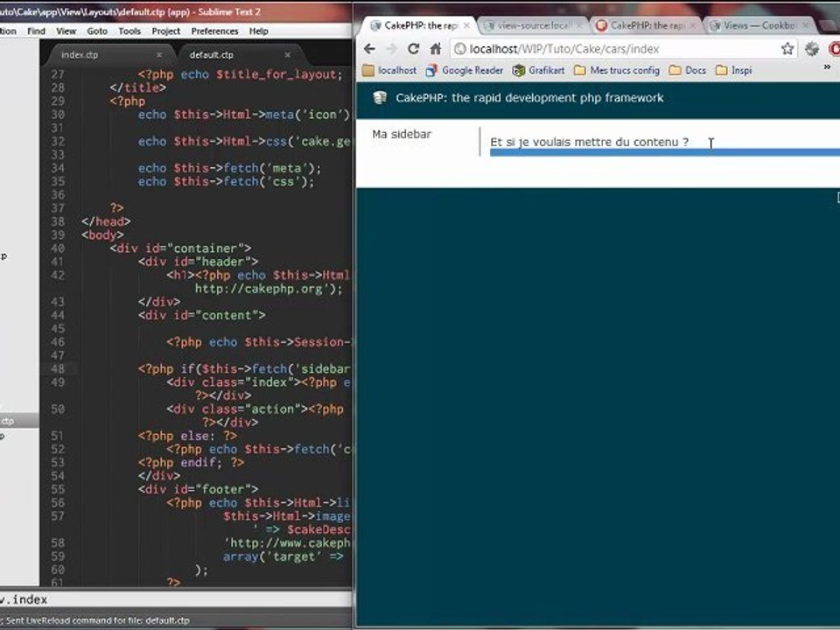The image size is (840, 630).
Task: Open the Inspi bookmark folder
Action: point(734,70)
